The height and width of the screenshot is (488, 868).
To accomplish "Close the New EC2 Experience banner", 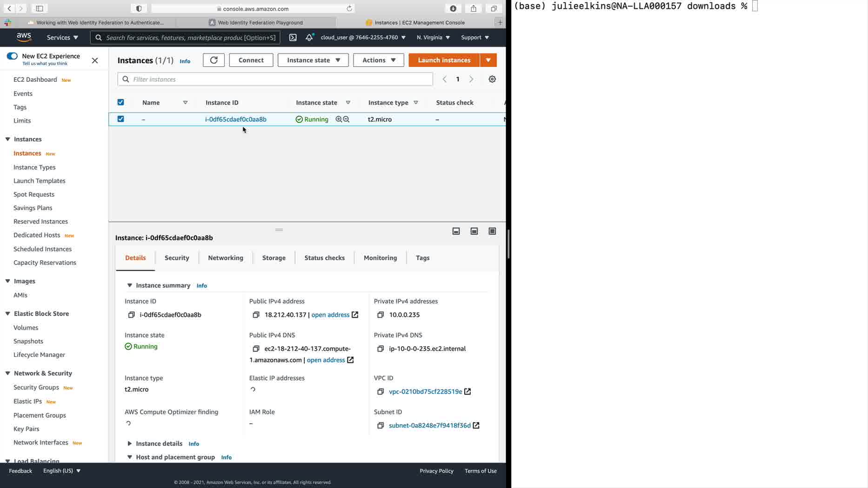I will point(95,60).
